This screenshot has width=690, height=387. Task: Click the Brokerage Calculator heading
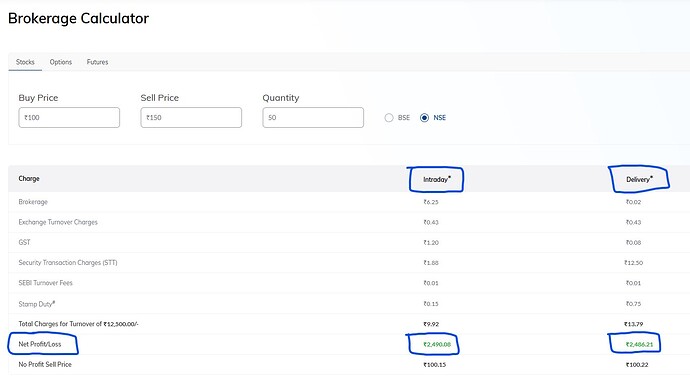point(78,18)
